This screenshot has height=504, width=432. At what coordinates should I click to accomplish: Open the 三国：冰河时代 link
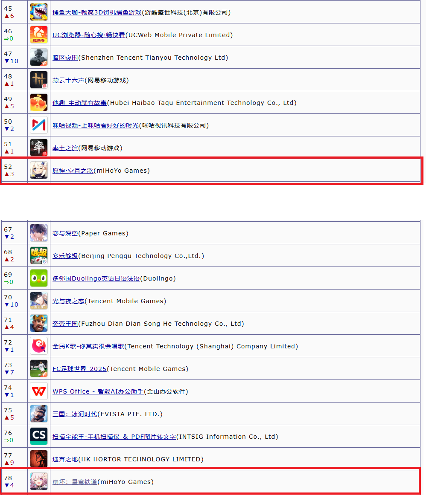[x=75, y=414]
